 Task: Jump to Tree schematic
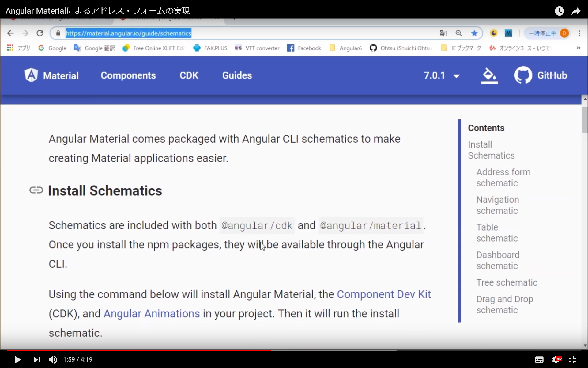(x=507, y=282)
